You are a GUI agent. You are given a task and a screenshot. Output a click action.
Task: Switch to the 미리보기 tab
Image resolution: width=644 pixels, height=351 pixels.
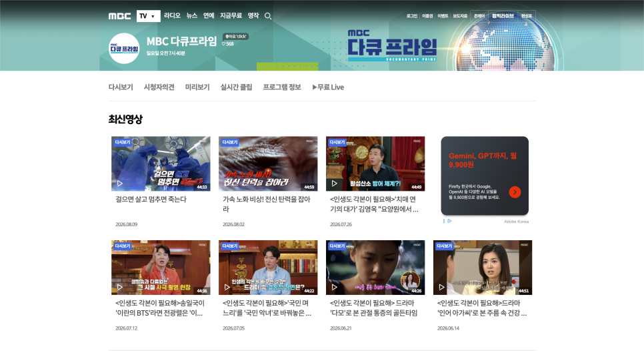[197, 87]
